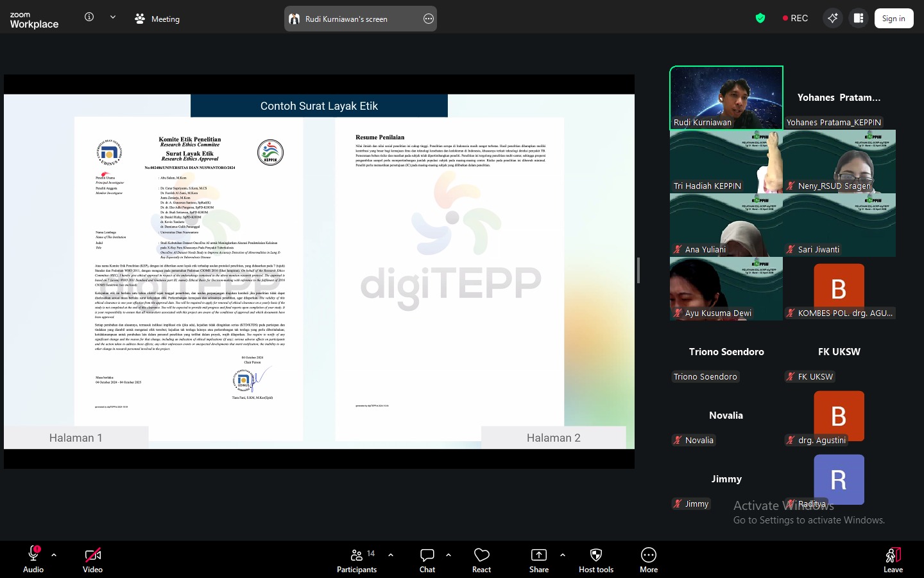
Task: Click the Meeting tab label
Action: coord(165,19)
